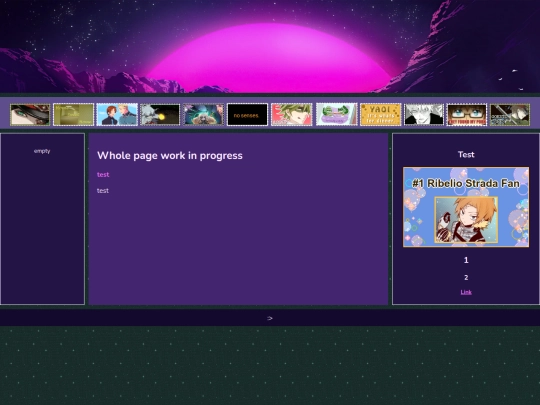Click the "#1 Ribelio Strada Fan" image
This screenshot has height=405, width=540.
[466, 207]
